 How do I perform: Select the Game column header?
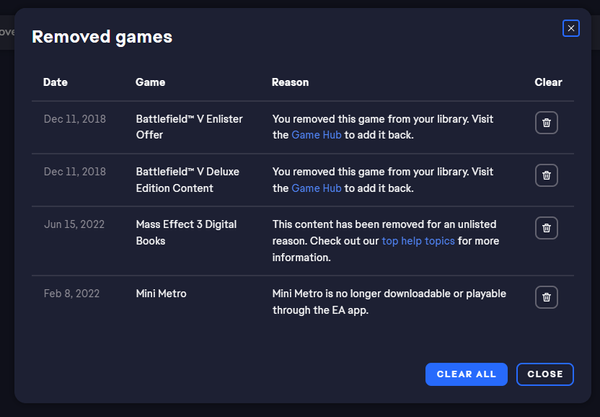150,82
